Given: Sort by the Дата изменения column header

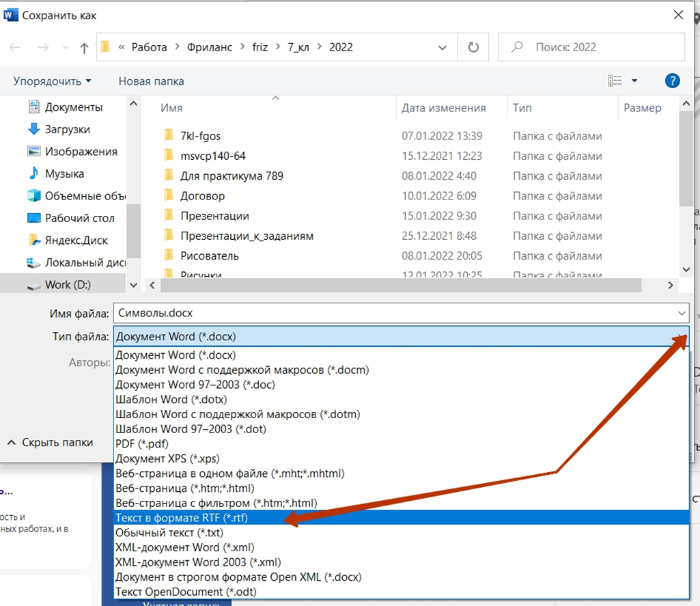Looking at the screenshot, I should (443, 108).
